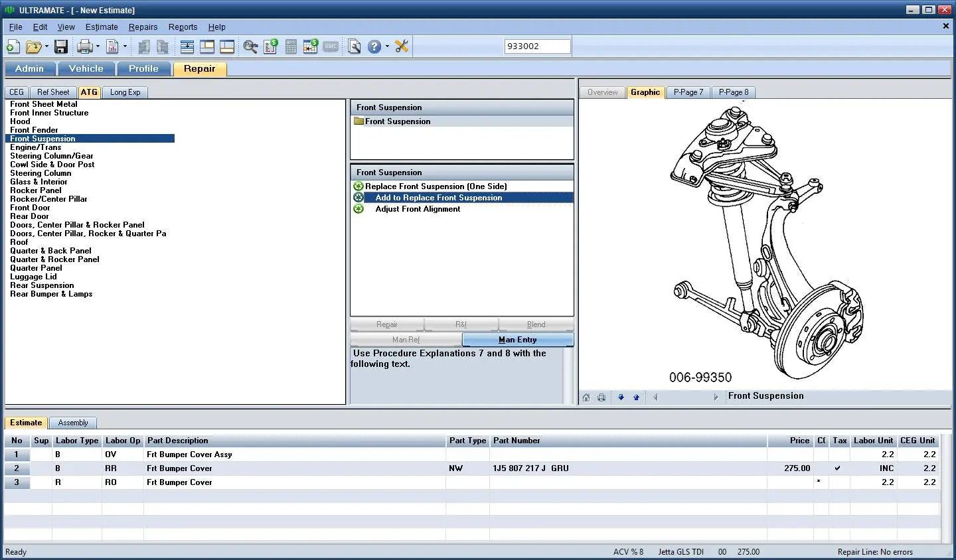Select Rear Suspension in the section list

coord(42,285)
